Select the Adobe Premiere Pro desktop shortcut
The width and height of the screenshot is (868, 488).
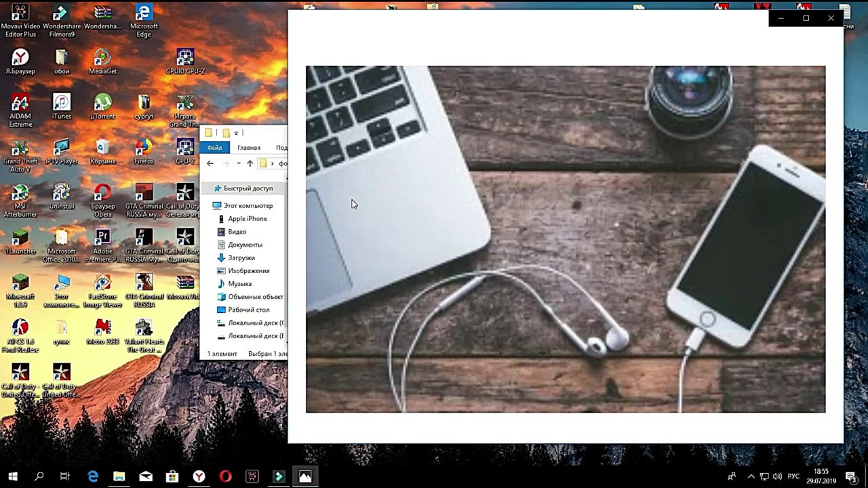tap(102, 246)
